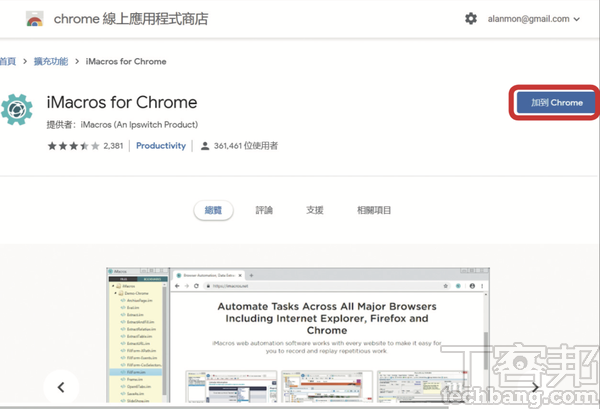
Task: Click the previous screenshot arrow
Action: pyautogui.click(x=61, y=387)
